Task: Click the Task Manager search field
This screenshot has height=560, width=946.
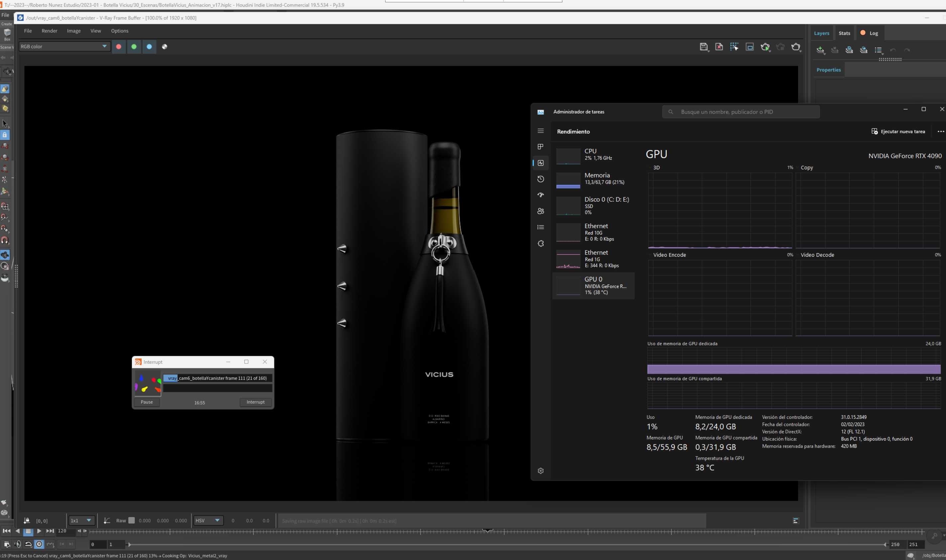Action: click(740, 112)
